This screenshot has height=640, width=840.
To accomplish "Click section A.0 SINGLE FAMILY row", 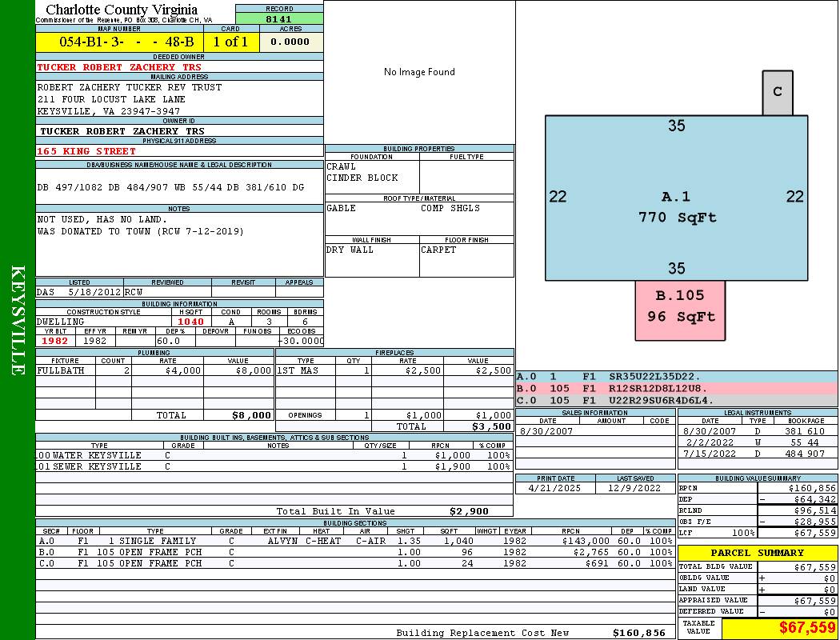I will [355, 541].
